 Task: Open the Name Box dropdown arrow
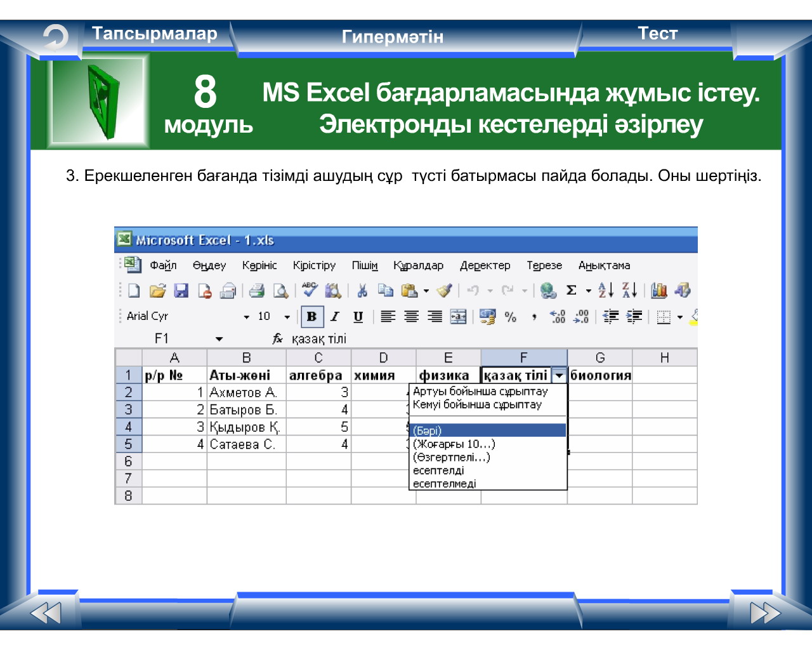(x=219, y=339)
